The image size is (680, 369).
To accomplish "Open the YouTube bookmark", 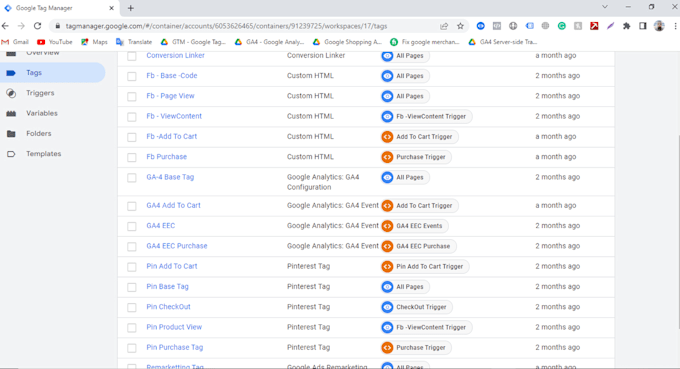I will pos(55,42).
